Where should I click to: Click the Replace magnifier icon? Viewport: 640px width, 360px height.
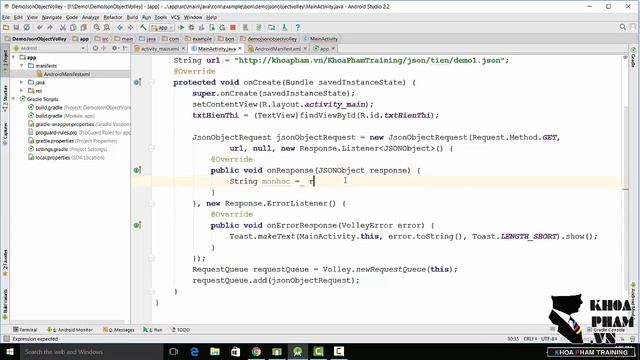pos(107,27)
